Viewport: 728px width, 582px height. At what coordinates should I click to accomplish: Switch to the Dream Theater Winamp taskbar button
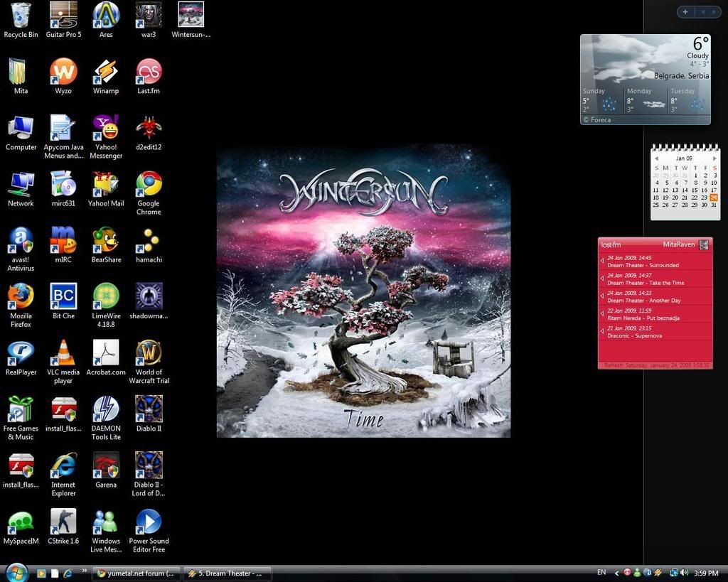227,573
